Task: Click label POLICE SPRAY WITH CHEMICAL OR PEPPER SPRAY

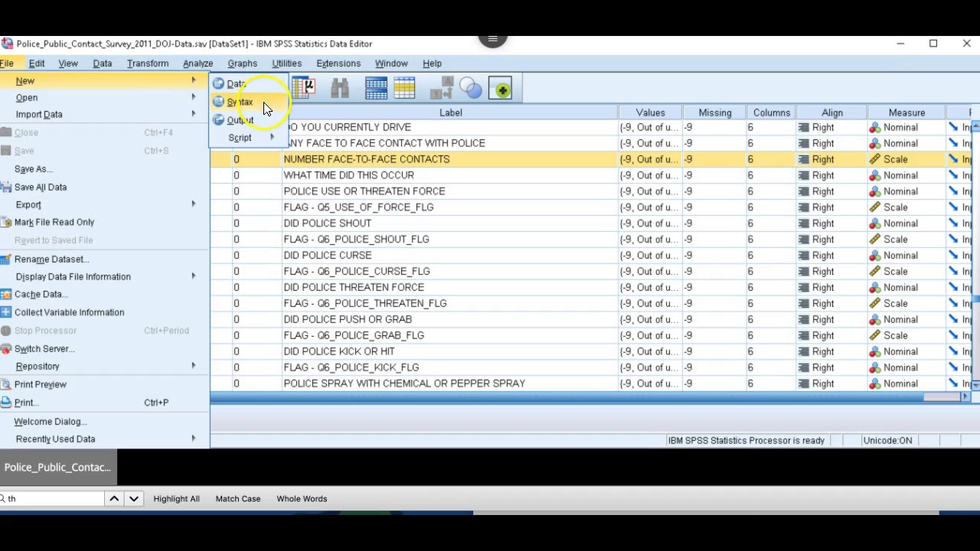Action: point(404,383)
